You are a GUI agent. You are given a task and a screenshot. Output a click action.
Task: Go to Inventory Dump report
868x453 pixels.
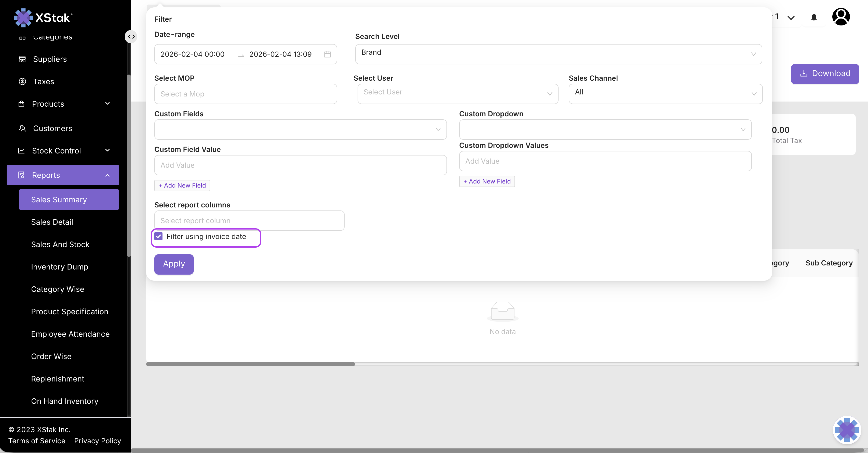coord(60,267)
